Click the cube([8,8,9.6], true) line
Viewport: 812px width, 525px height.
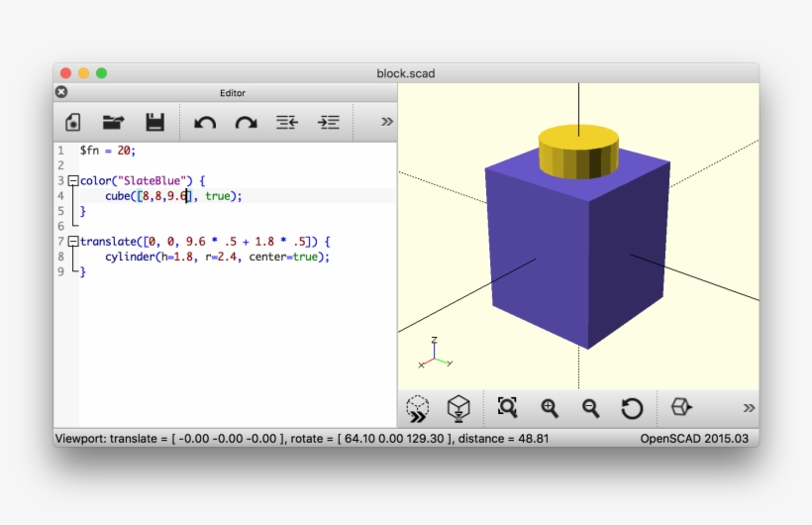(173, 196)
